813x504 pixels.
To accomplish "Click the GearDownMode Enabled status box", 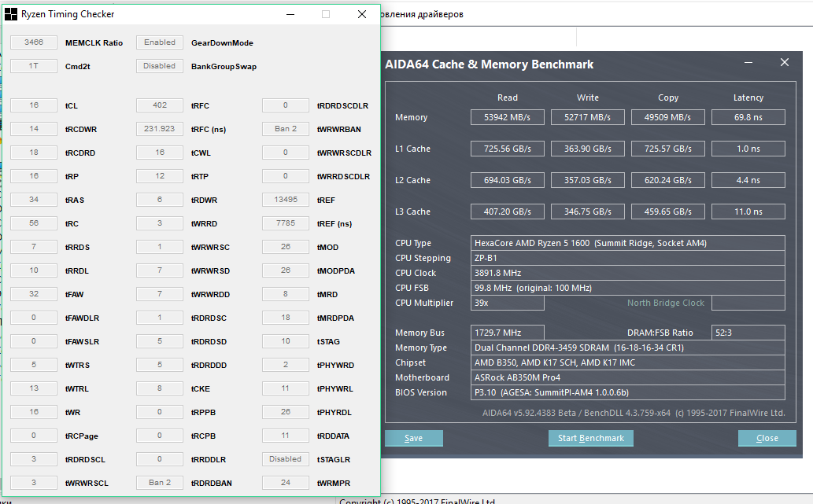I will coord(160,42).
